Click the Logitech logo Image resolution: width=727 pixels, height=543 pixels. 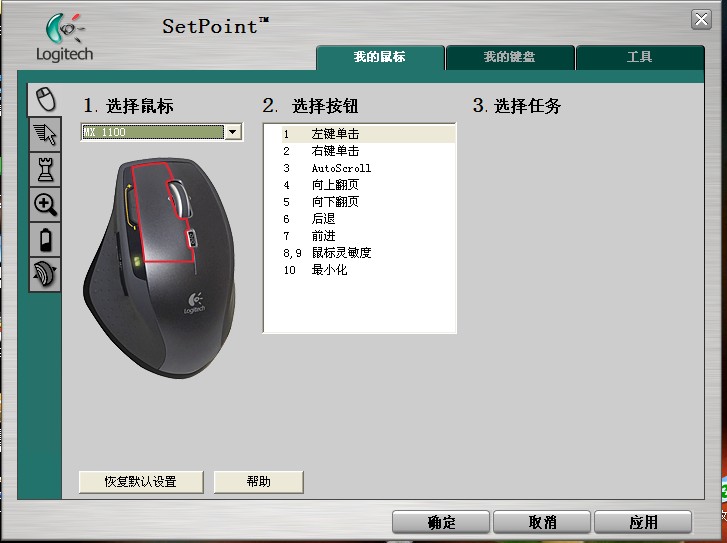coord(65,37)
